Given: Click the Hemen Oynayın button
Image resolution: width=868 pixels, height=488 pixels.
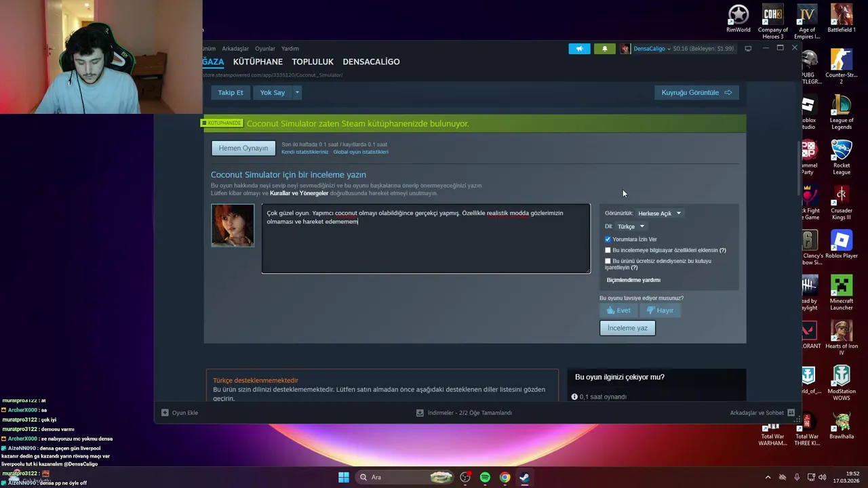Looking at the screenshot, I should click(x=243, y=148).
